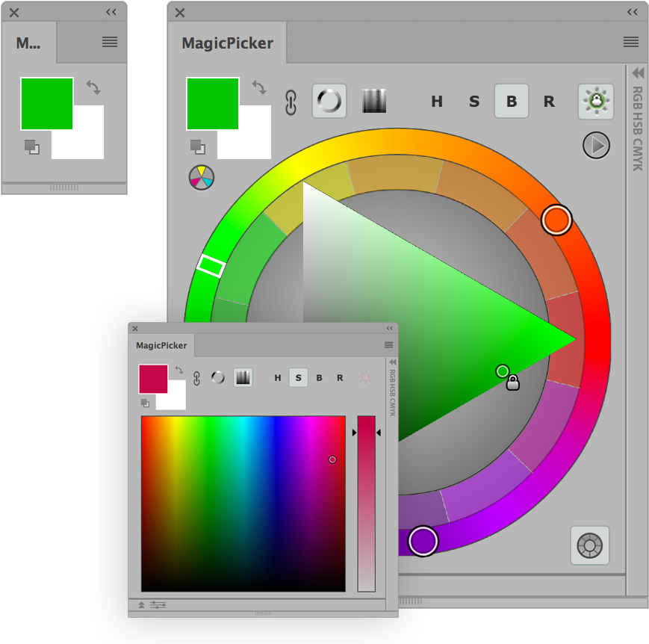The width and height of the screenshot is (649, 644).
Task: Open the color scheme wheel button at bottom right
Action: 589,545
